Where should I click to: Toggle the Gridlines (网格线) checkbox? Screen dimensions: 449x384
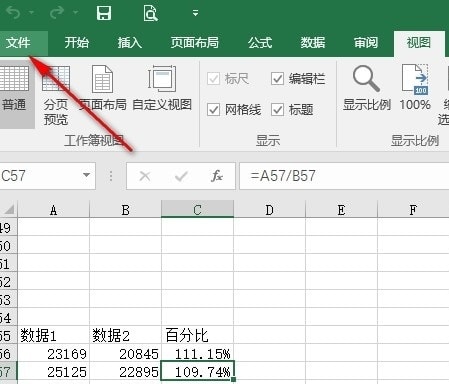pyautogui.click(x=213, y=110)
